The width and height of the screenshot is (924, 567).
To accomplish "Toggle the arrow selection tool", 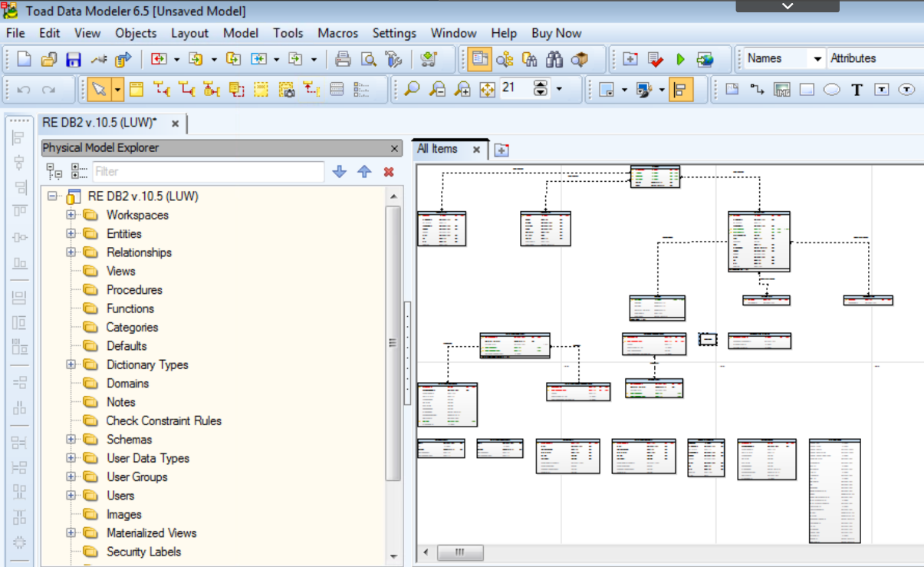I will coord(99,90).
